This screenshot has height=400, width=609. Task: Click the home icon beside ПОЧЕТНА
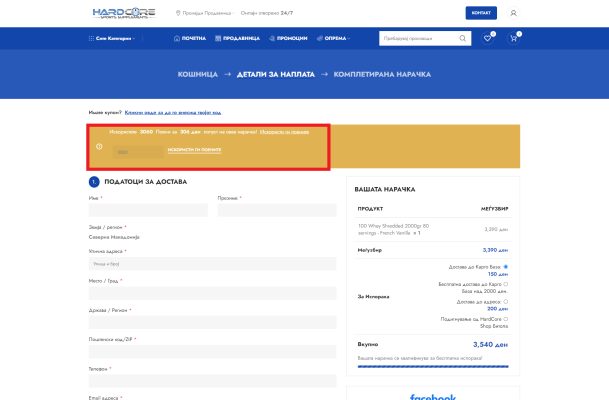click(x=176, y=38)
